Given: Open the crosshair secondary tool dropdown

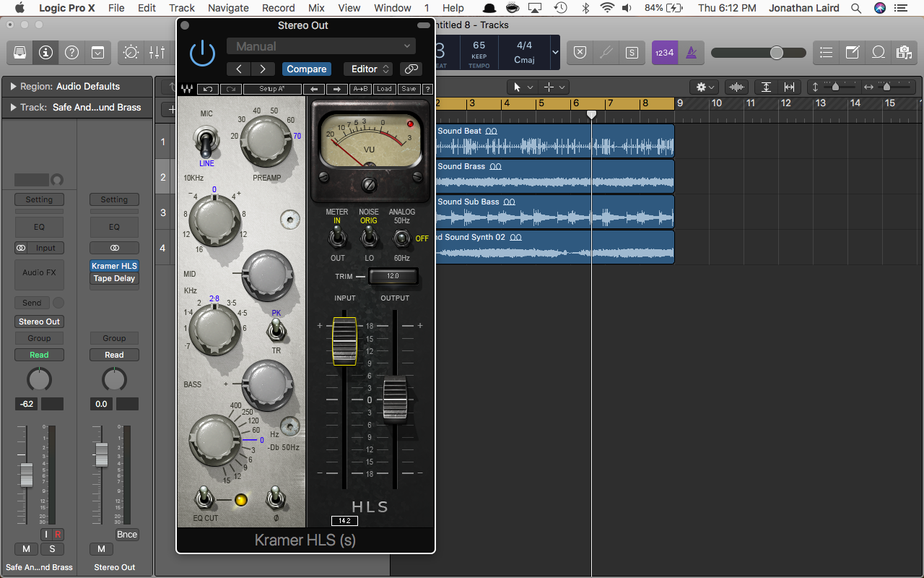Looking at the screenshot, I should [554, 87].
